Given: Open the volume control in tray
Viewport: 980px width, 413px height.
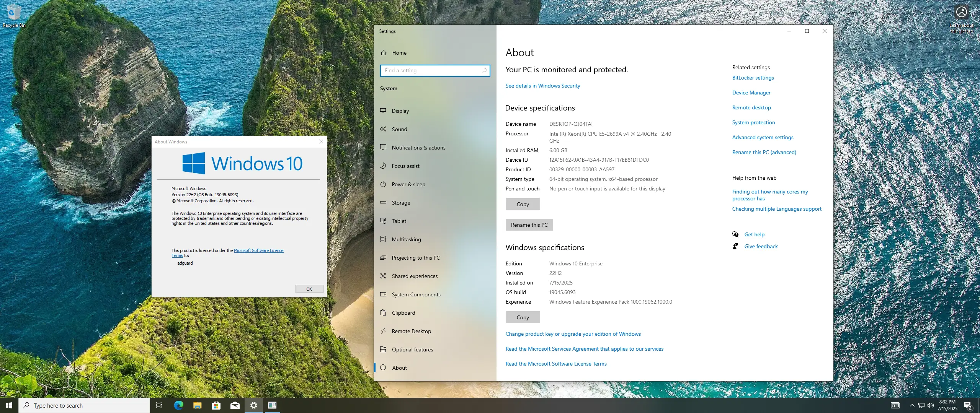Looking at the screenshot, I should click(931, 405).
